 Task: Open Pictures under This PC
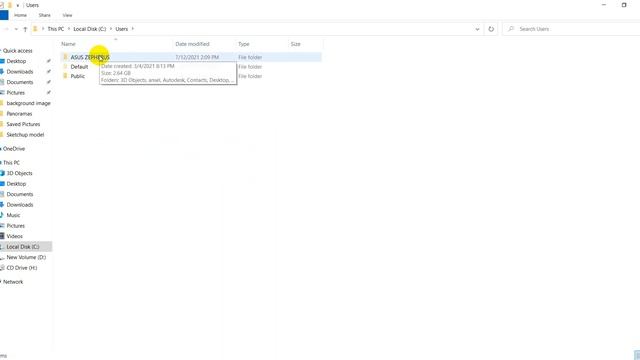click(x=16, y=226)
